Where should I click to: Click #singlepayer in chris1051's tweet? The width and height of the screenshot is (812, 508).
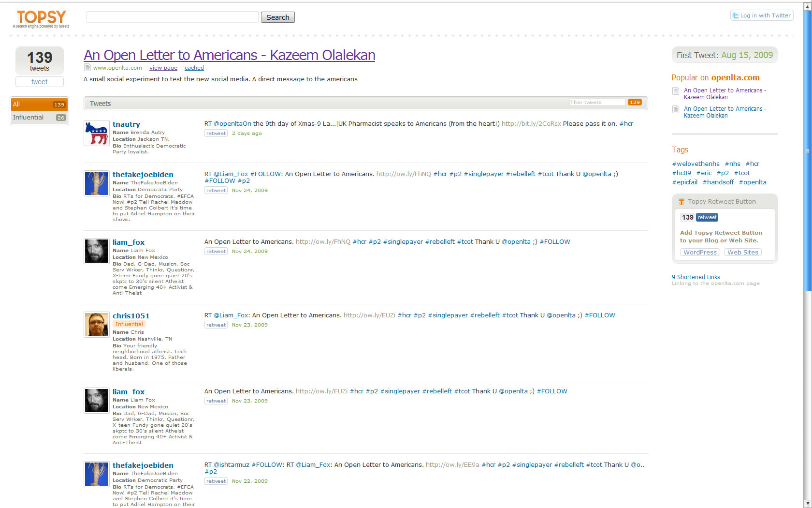[448, 315]
